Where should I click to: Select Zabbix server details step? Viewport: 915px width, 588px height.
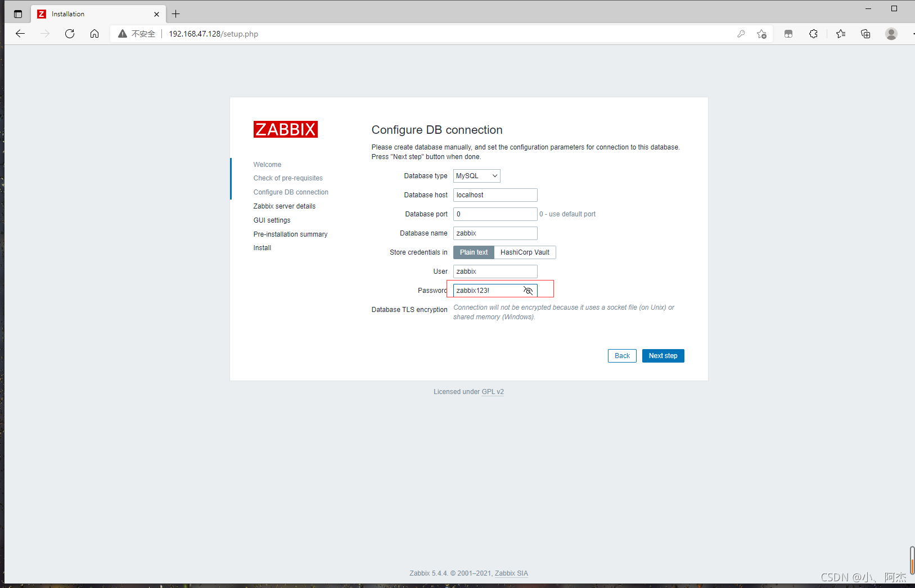[x=285, y=206]
